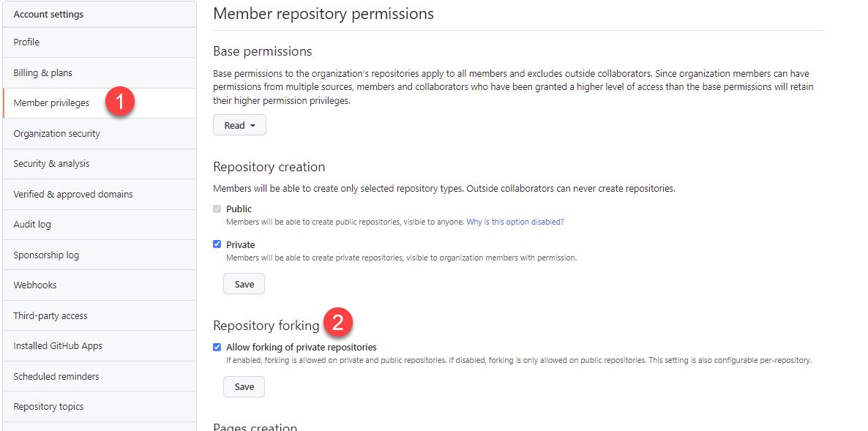
Task: Open the Sponsorship log
Action: coord(46,255)
